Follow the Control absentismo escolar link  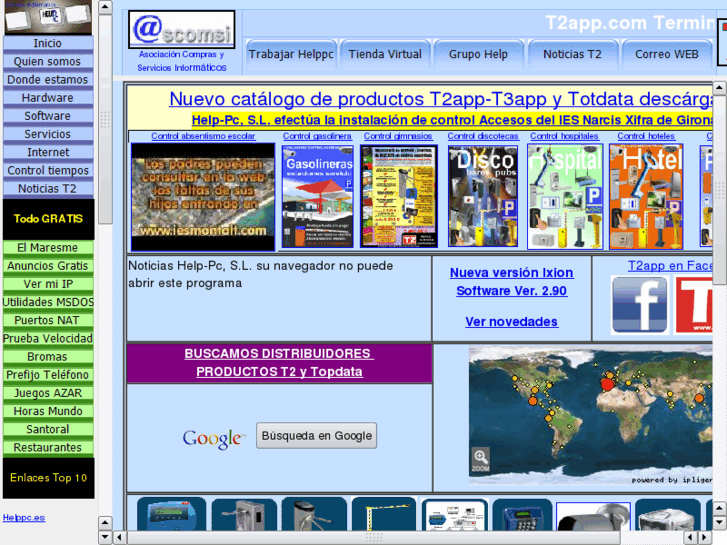point(203,136)
